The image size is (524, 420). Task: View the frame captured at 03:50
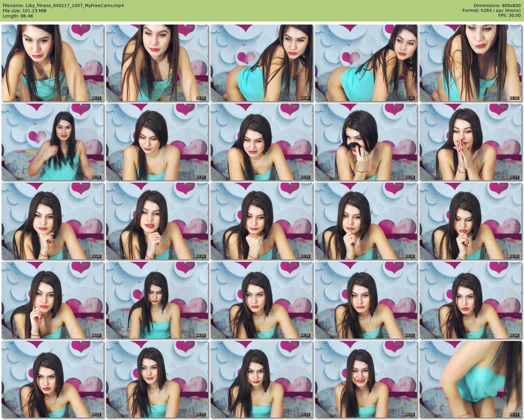coord(471,221)
